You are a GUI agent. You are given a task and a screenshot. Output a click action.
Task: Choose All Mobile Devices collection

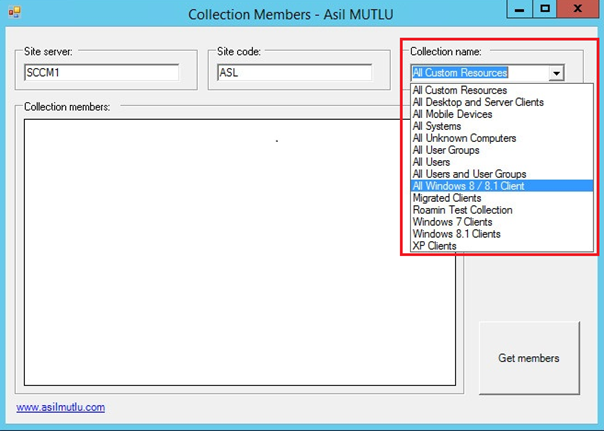pos(502,114)
